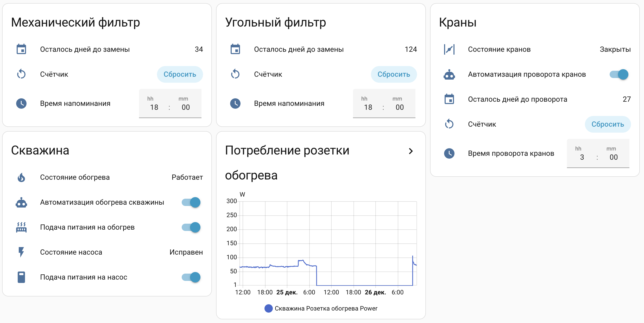
Task: Click the flame icon for Состояние обогрева
Action: click(x=22, y=177)
